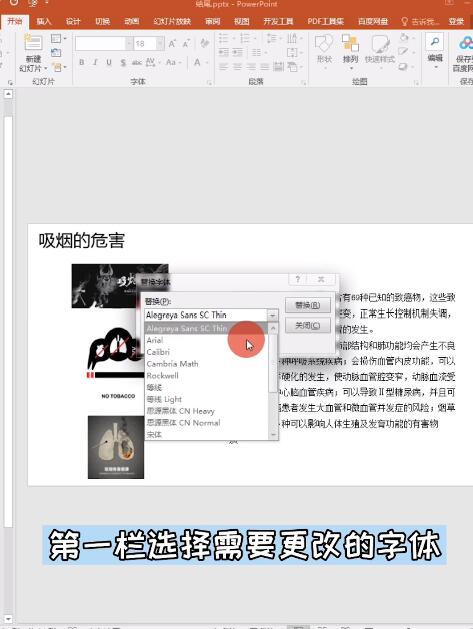Click the Sign in (登录) link

click(x=457, y=21)
